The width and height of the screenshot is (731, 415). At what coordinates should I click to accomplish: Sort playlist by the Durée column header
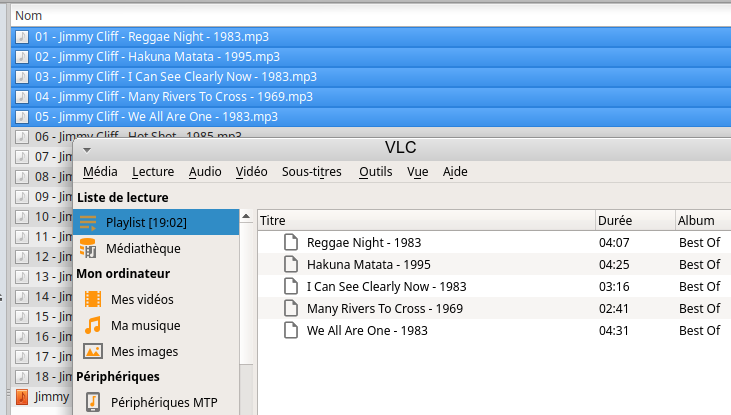(635, 221)
